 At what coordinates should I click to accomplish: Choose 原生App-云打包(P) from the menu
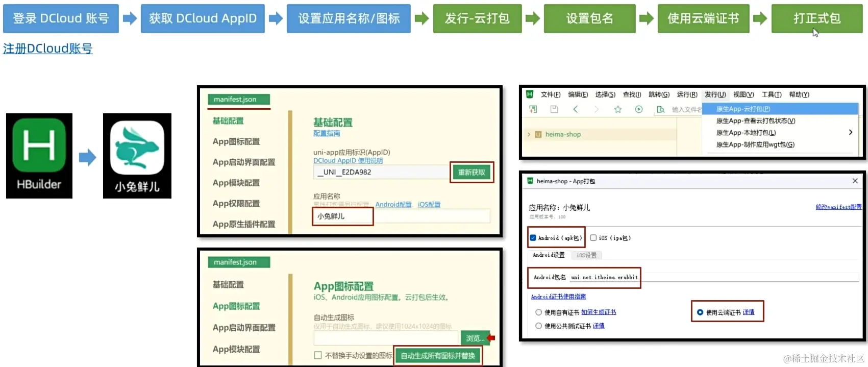coord(780,109)
